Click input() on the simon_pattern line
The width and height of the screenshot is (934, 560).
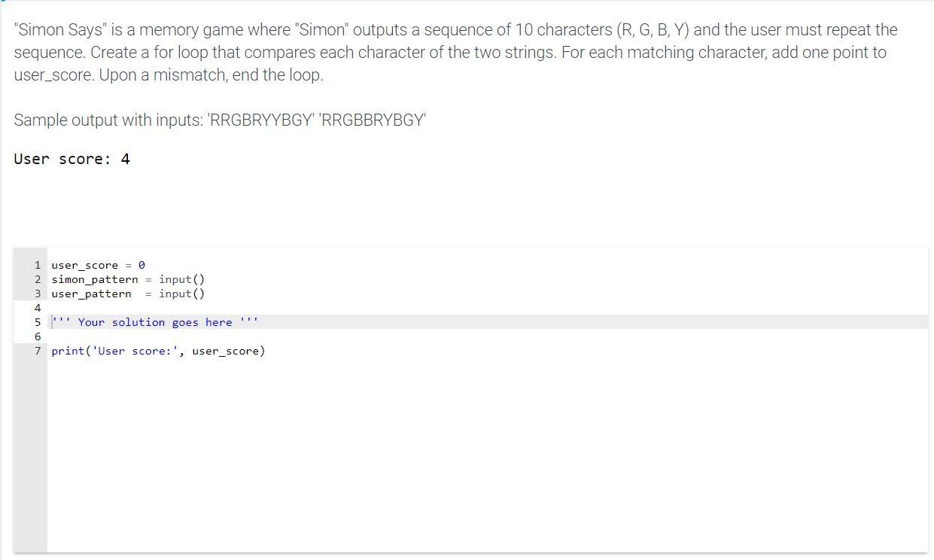[181, 279]
